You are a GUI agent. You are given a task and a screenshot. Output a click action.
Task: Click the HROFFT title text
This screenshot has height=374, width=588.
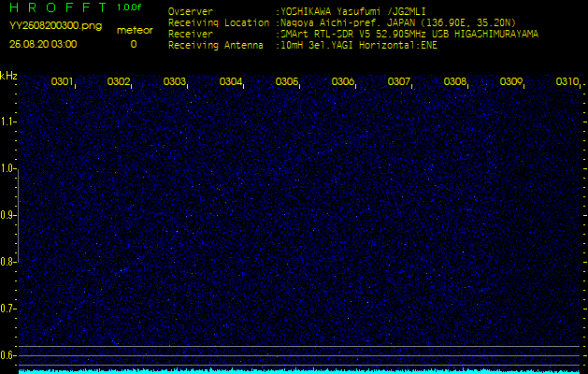coord(59,7)
